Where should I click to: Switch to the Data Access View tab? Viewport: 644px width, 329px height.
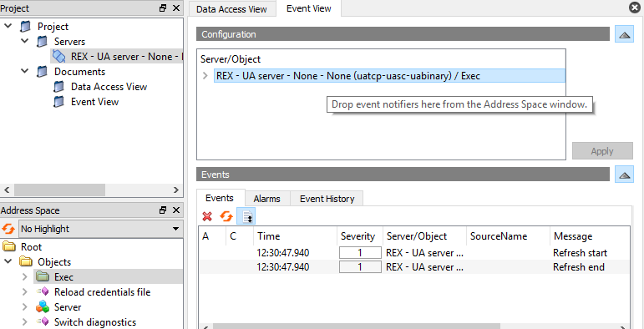coord(231,9)
